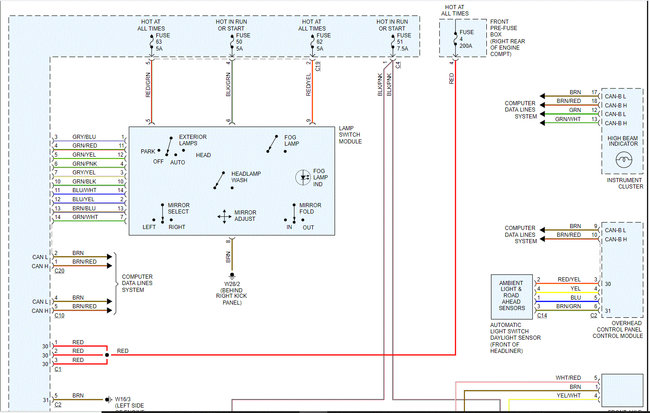This screenshot has height=413, width=650.
Task: Click the 'BLU/WHT' wire label
Action: pyautogui.click(x=84, y=190)
